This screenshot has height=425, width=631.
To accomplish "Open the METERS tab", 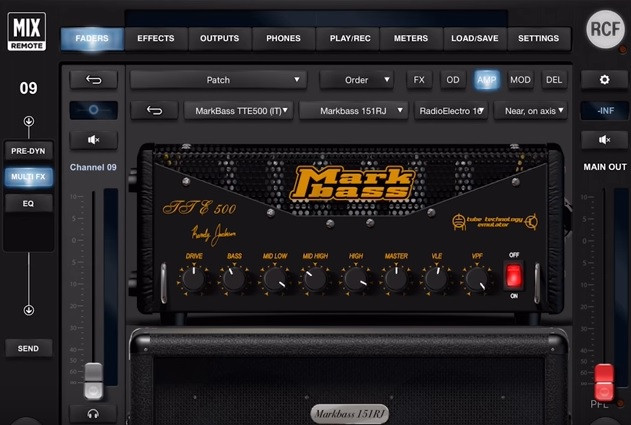I will click(x=411, y=39).
